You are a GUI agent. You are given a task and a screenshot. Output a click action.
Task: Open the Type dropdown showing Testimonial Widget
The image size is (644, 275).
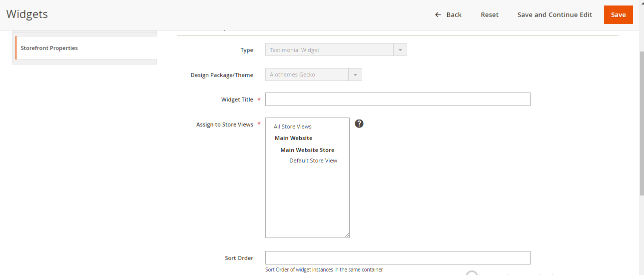(x=336, y=50)
